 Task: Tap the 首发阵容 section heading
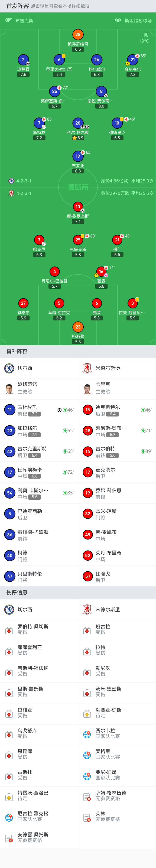pos(18,6)
